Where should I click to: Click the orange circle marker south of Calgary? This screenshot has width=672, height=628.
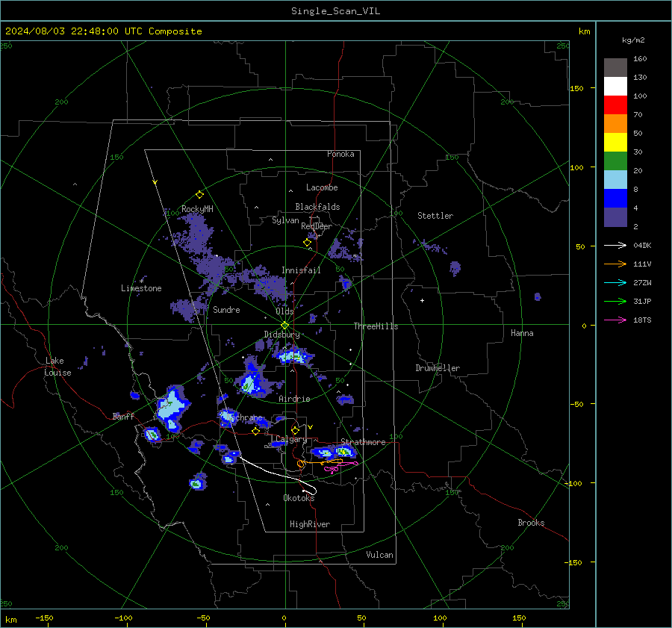click(x=300, y=464)
